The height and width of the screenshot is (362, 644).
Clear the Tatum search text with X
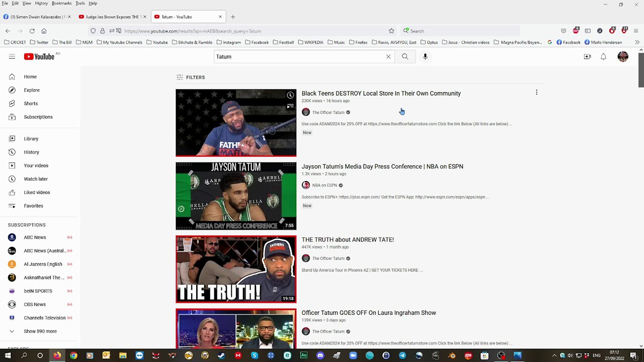(388, 57)
